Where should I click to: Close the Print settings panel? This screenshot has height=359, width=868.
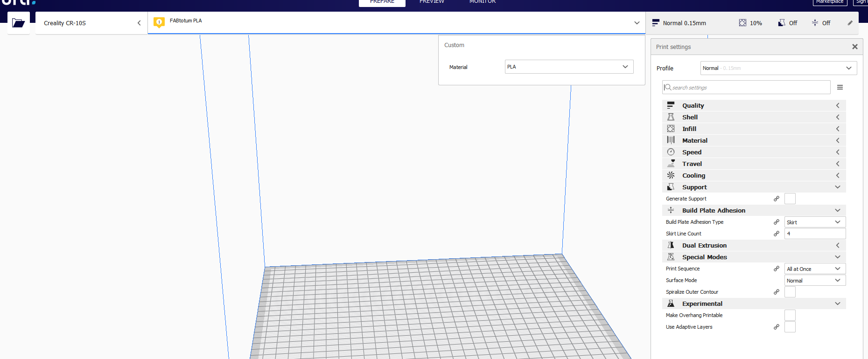coord(855,47)
